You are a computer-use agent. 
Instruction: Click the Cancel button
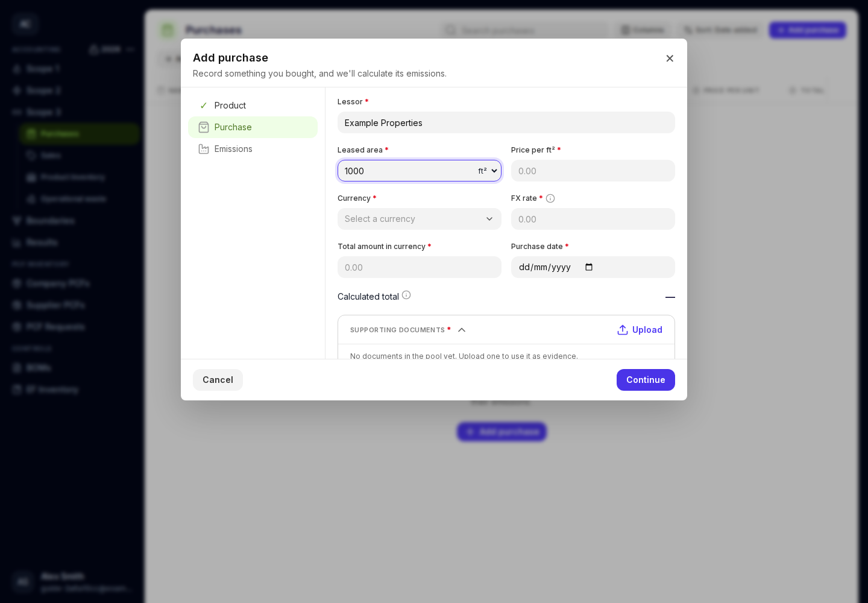click(218, 380)
